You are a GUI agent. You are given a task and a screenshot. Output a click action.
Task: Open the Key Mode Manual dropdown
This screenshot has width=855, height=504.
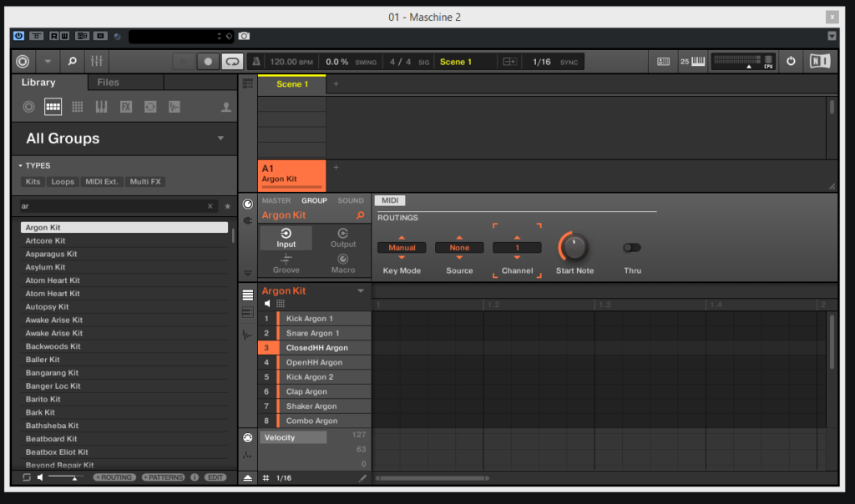click(402, 247)
